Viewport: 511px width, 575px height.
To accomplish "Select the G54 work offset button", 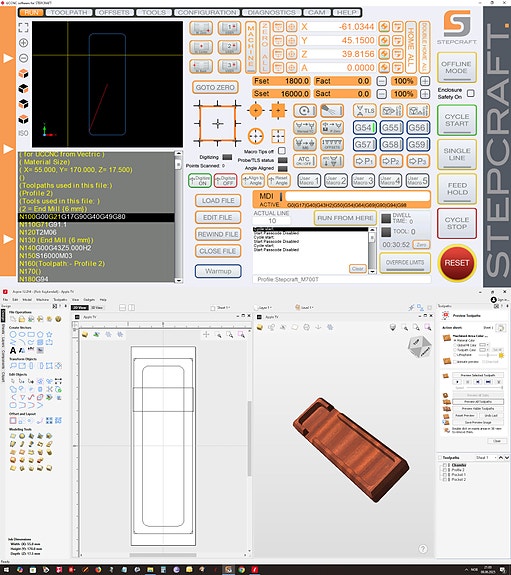I will [x=364, y=128].
